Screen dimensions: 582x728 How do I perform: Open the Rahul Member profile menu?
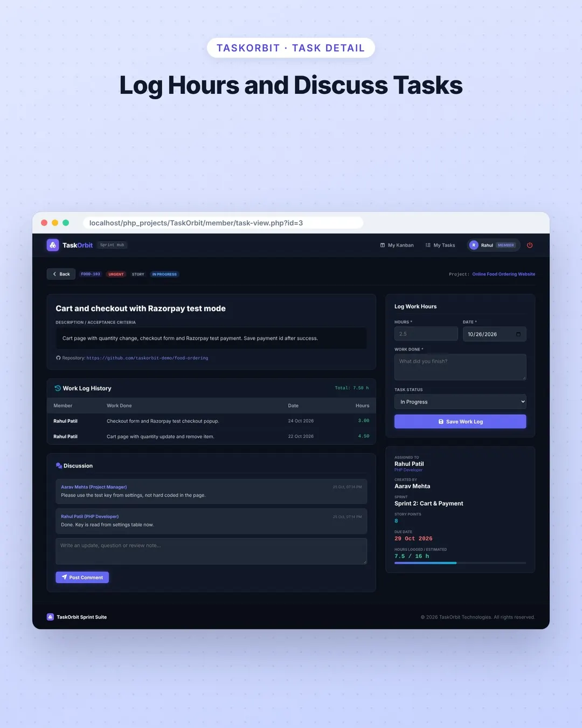point(493,245)
